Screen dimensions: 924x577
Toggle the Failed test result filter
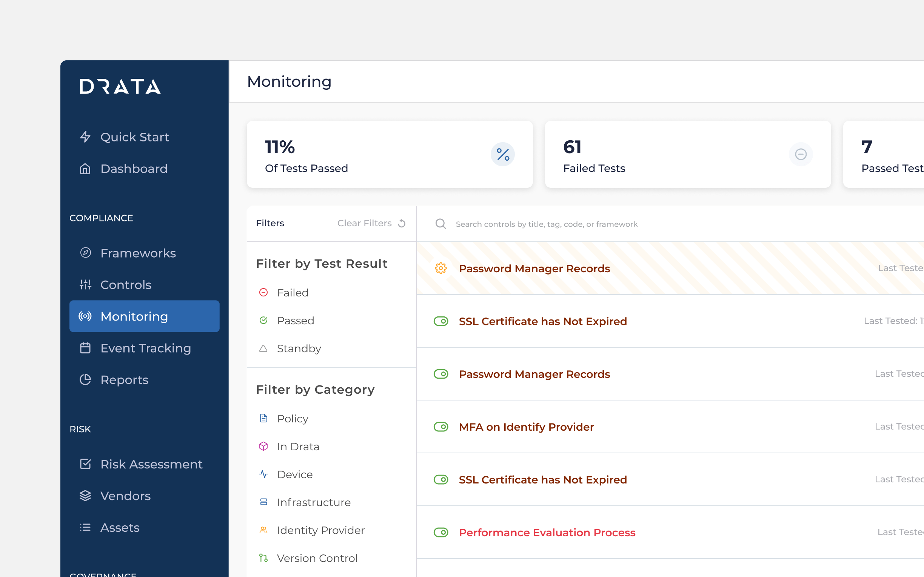click(293, 293)
